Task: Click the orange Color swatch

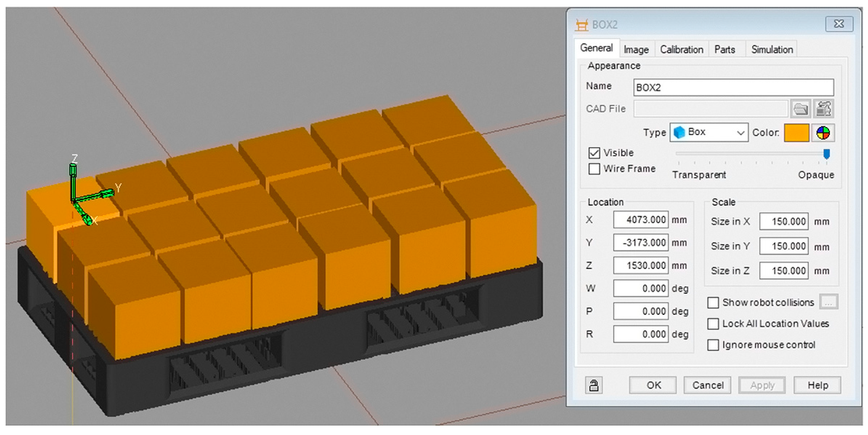Action: pyautogui.click(x=796, y=132)
